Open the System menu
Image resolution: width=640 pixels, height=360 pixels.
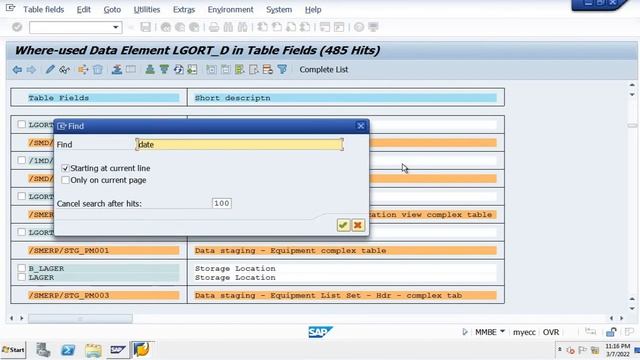tap(279, 9)
